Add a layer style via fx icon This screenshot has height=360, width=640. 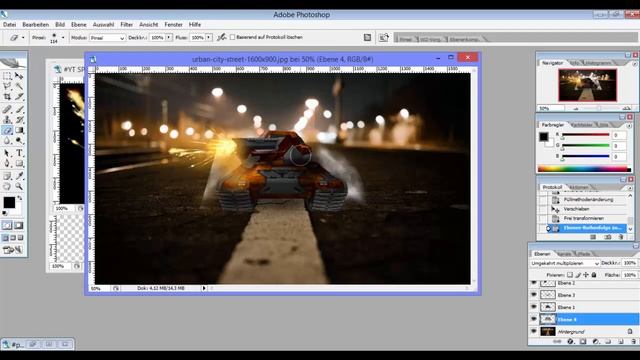(570, 341)
